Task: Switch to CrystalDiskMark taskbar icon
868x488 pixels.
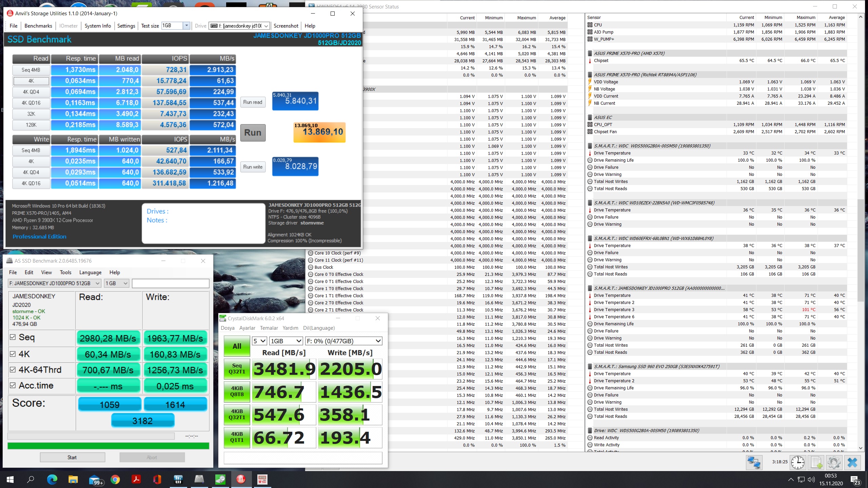Action: point(220,480)
